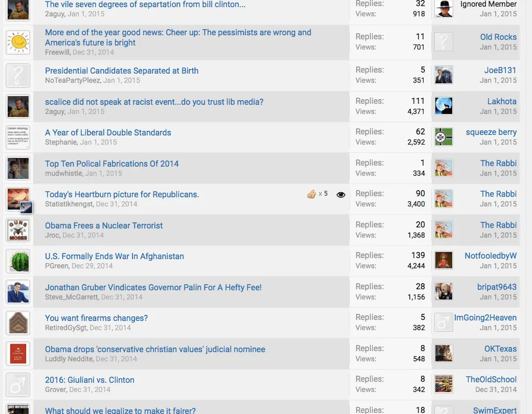Open 'Presidential Candidates Separated at Birth' thread
Screen dimensions: 532x414
click(121, 71)
